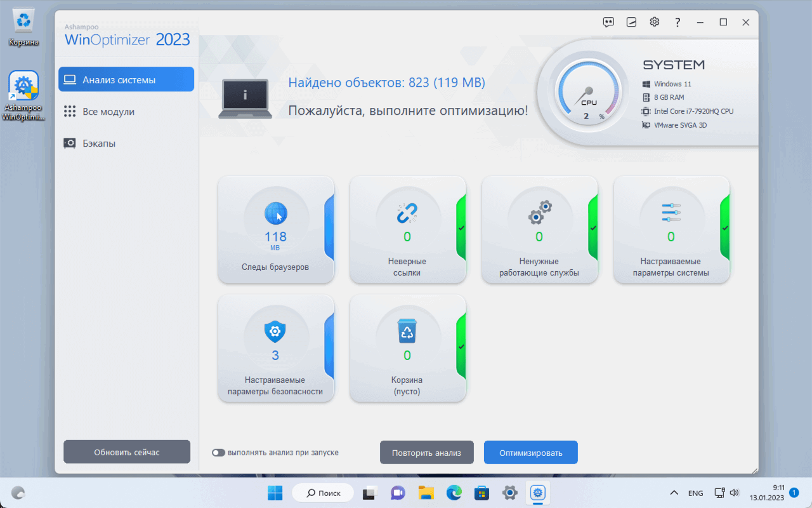
Task: Open Task View on the taskbar
Action: tap(370, 493)
